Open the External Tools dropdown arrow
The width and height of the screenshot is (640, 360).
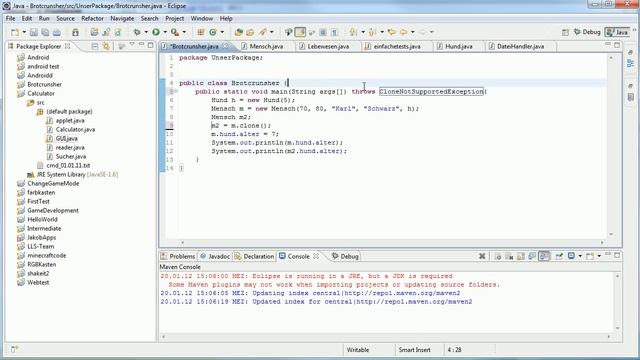tap(184, 32)
